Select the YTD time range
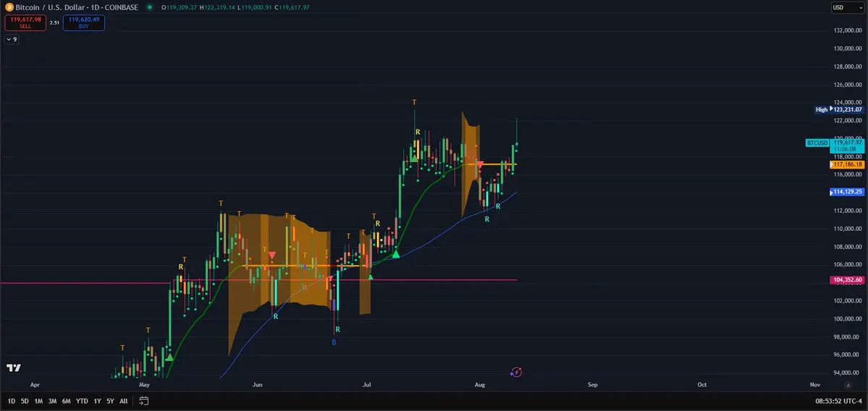The image size is (868, 411). click(x=82, y=401)
